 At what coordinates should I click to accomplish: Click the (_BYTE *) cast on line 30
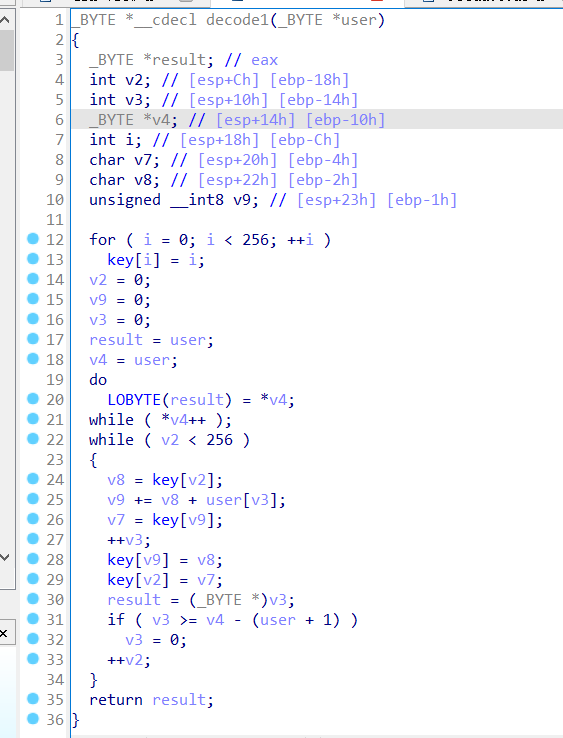(x=229, y=600)
